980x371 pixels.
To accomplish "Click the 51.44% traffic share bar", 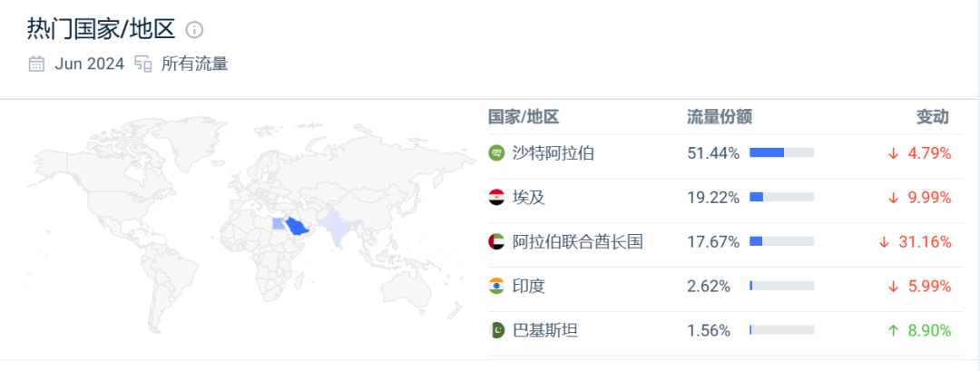I will coord(782,152).
